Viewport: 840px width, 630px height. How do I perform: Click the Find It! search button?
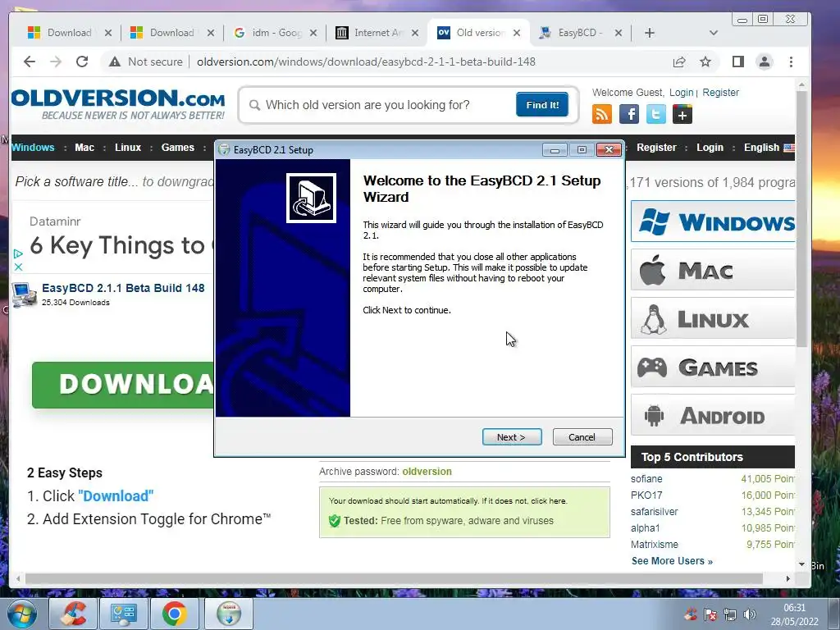pos(542,105)
